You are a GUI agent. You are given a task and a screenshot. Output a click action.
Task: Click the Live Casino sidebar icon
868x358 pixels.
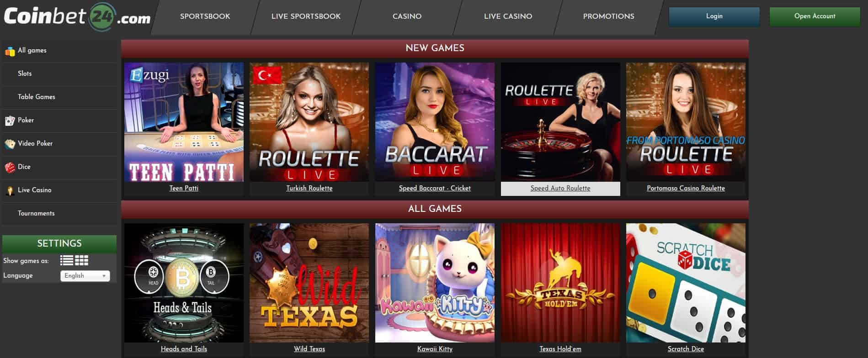[10, 191]
